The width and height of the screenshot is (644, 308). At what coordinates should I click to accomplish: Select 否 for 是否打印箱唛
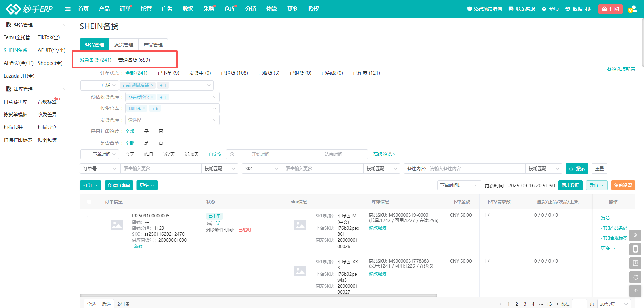point(161,131)
